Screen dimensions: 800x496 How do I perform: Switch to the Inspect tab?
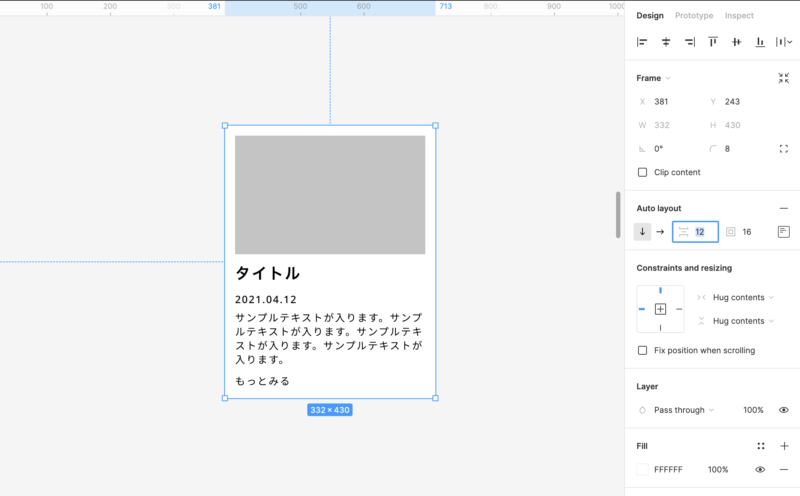pos(739,16)
